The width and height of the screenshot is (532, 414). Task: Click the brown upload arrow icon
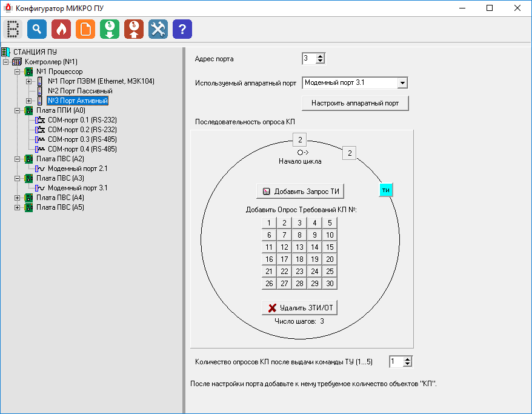pyautogui.click(x=134, y=29)
